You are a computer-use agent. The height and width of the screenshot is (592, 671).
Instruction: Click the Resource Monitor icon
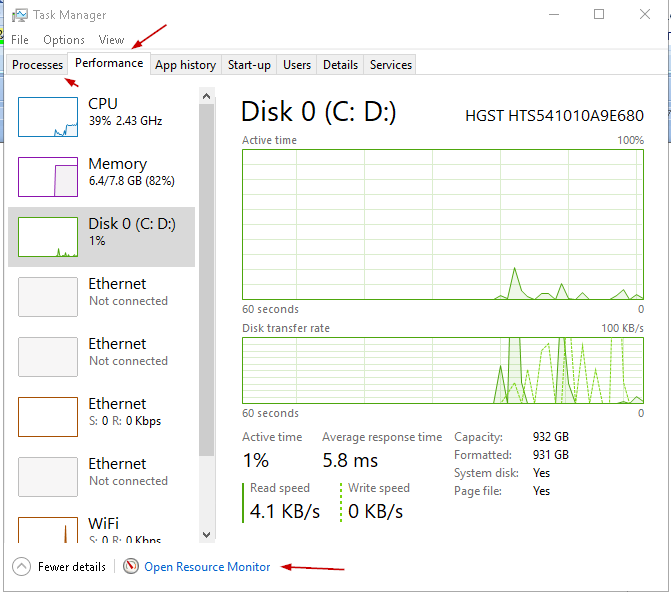[x=131, y=567]
